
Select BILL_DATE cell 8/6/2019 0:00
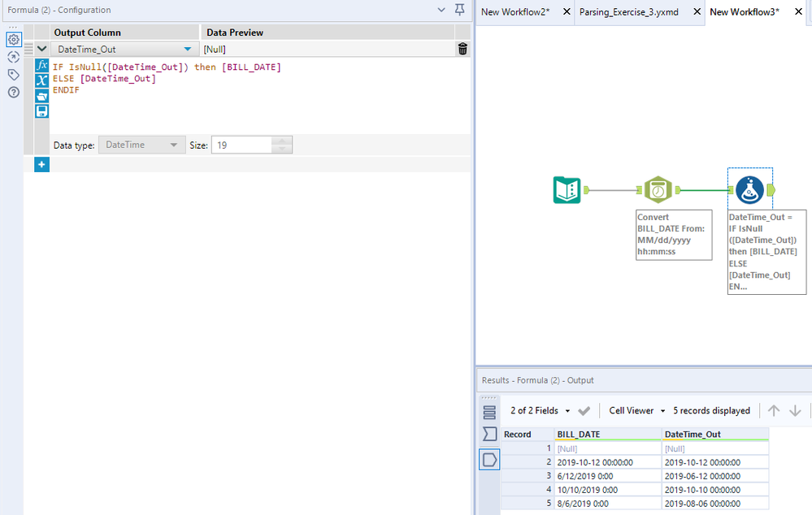coord(607,504)
